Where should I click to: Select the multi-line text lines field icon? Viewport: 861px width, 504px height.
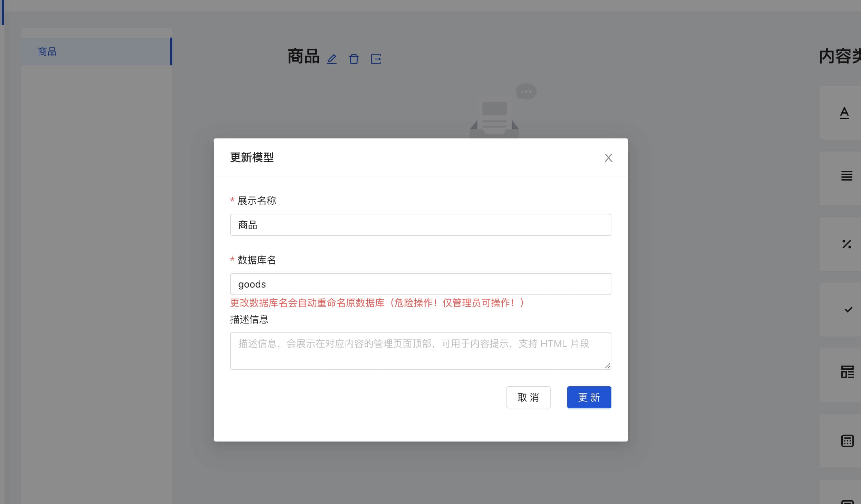point(847,176)
